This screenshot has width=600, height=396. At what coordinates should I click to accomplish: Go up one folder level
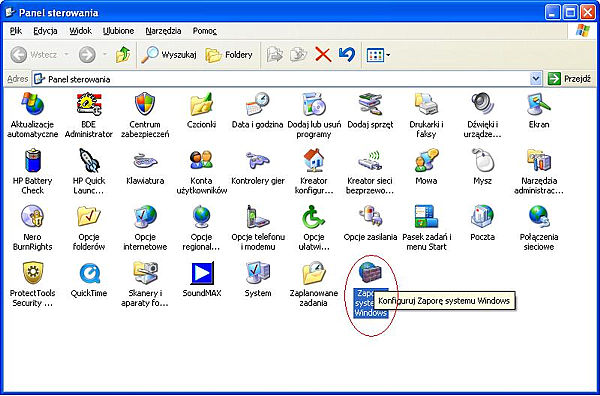point(123,55)
